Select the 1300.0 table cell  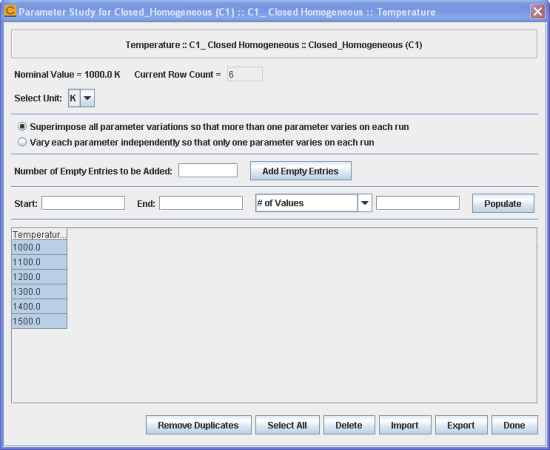pos(39,291)
